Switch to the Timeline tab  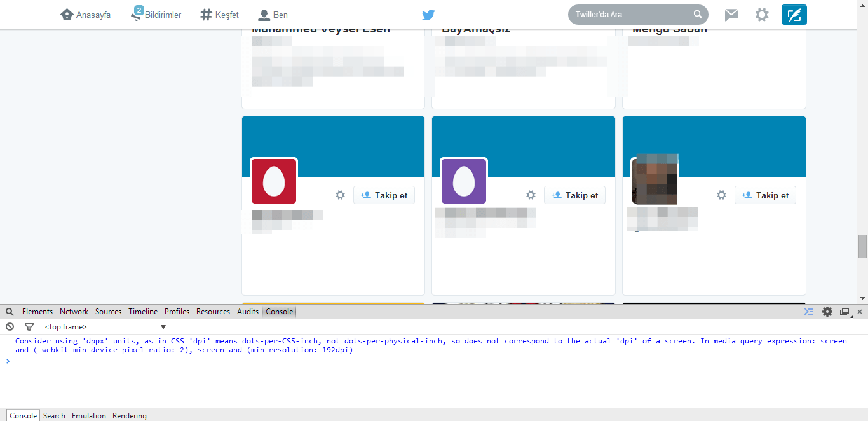[x=143, y=312]
